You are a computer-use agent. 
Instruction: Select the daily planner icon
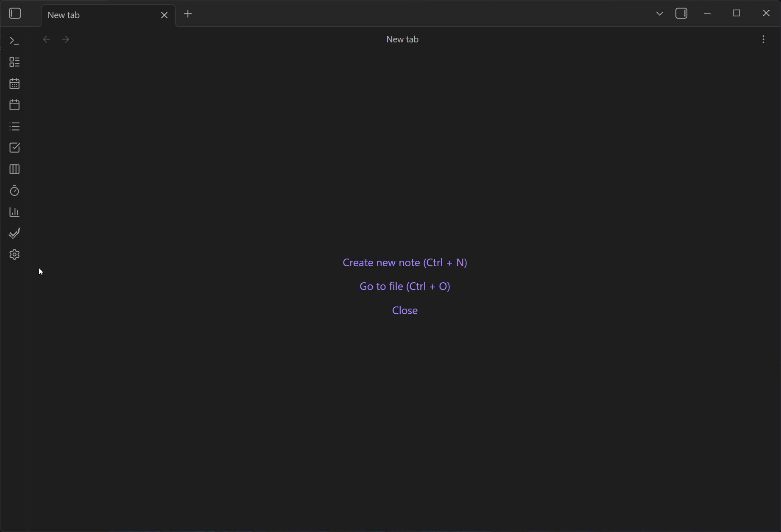pos(14,105)
